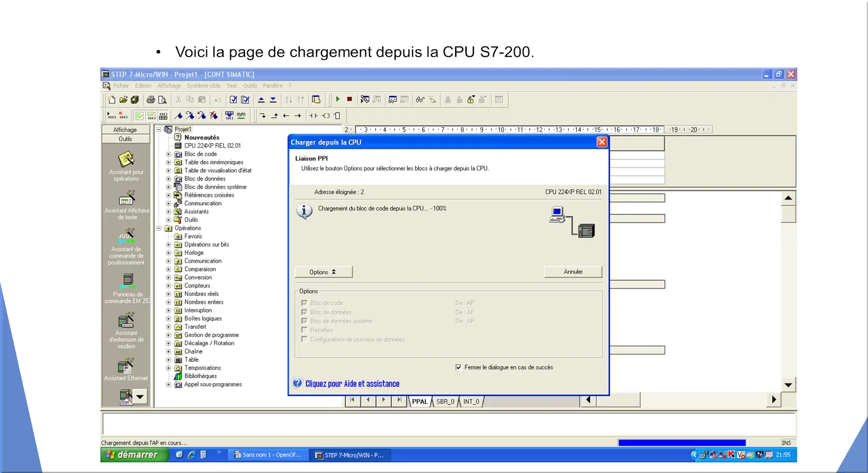Click Cliquez pour Aide et assistance link
The width and height of the screenshot is (868, 473).
tap(352, 384)
